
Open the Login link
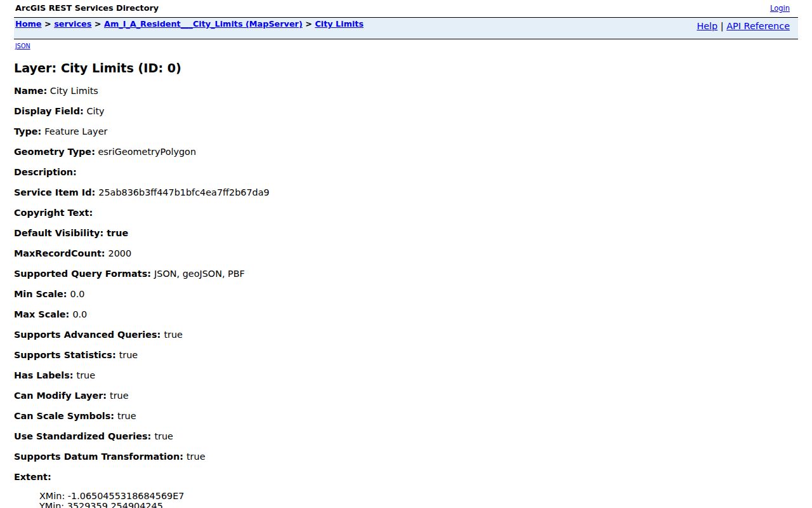coord(780,8)
